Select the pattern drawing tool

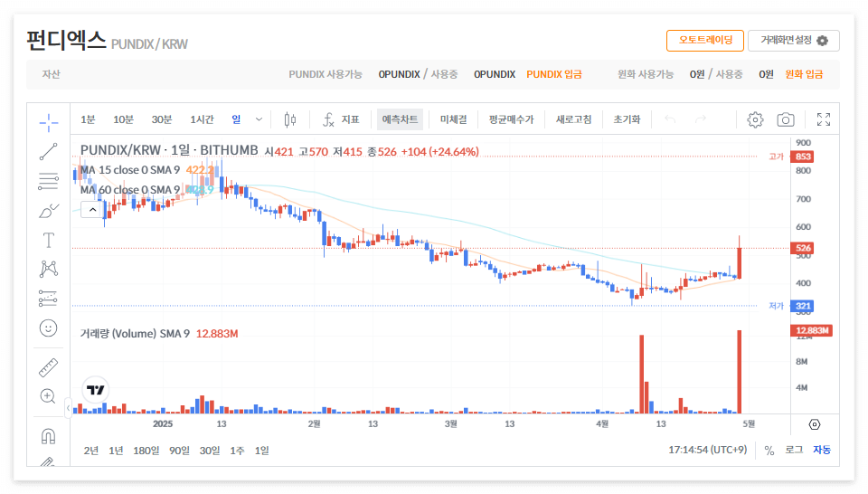(49, 269)
